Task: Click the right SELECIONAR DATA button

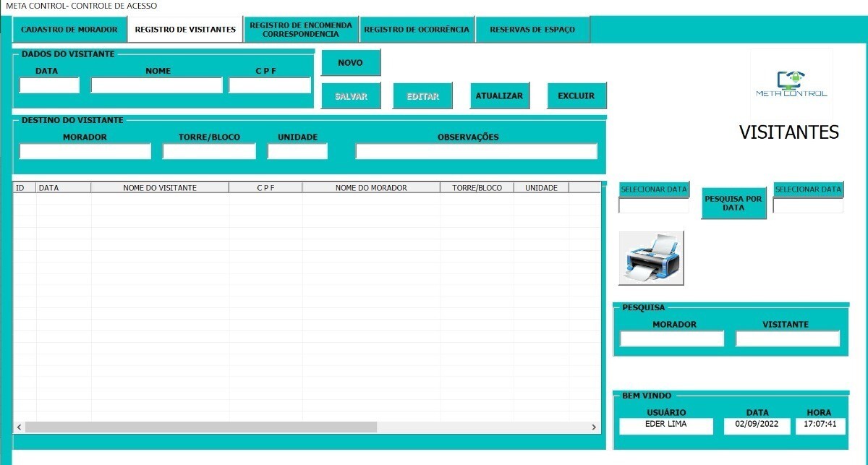Action: pos(808,189)
